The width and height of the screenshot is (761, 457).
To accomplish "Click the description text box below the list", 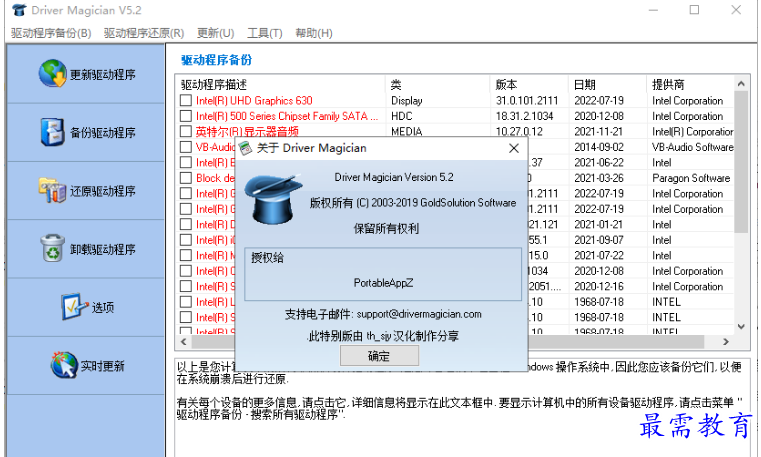I will (462, 408).
